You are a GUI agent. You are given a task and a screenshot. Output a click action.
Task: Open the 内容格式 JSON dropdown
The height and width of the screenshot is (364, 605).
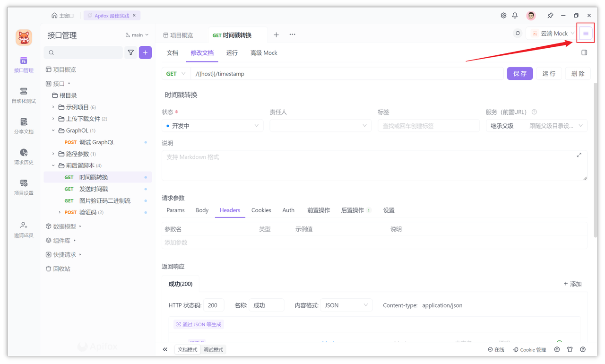(x=346, y=305)
